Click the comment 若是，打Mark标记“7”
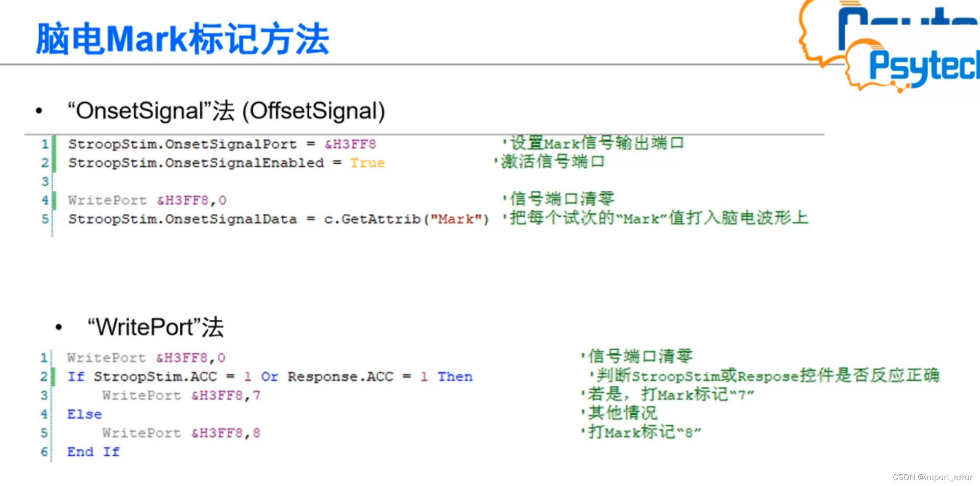980x486 pixels. [667, 394]
